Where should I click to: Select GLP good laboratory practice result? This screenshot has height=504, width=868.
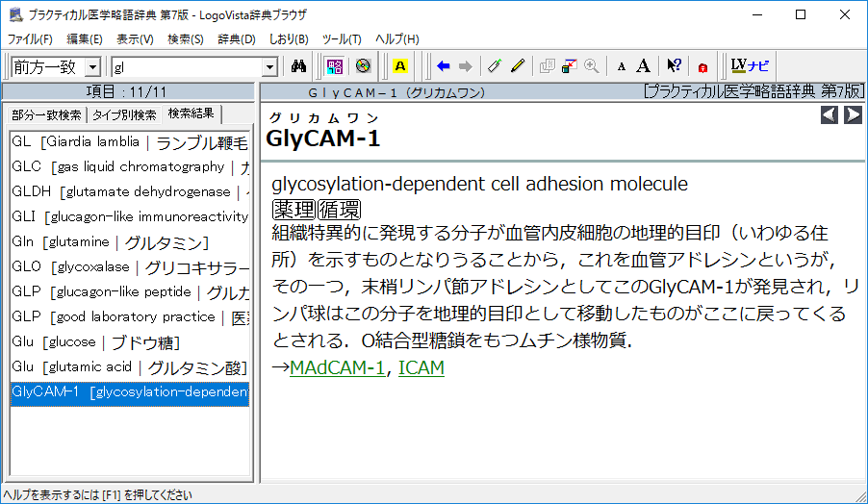(x=130, y=317)
